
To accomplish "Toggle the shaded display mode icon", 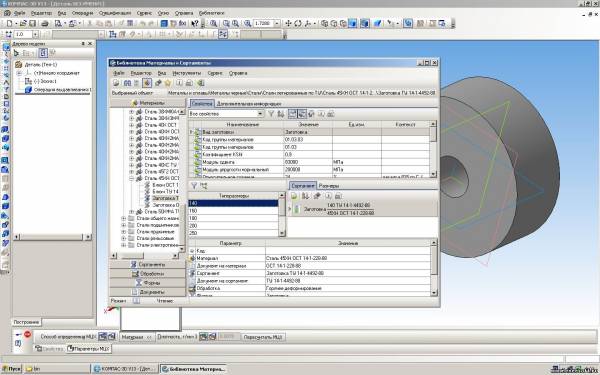I will pyautogui.click(x=352, y=23).
